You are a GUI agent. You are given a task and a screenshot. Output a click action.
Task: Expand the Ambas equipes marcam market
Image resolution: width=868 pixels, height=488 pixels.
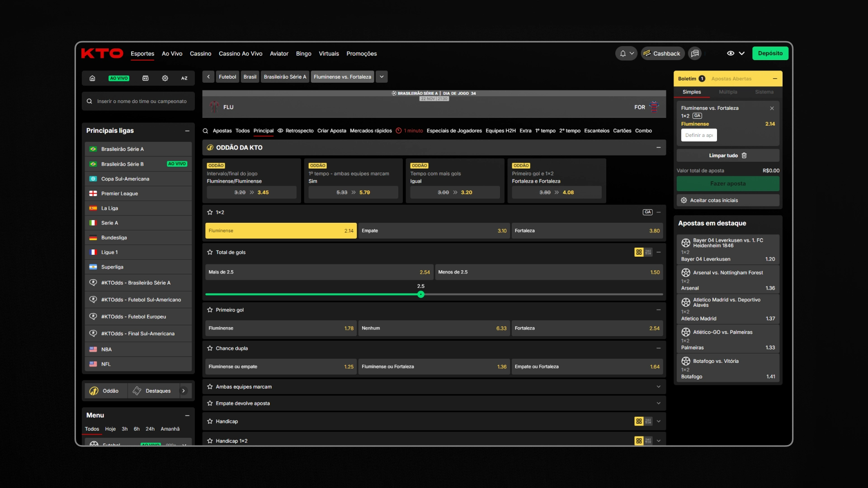658,387
